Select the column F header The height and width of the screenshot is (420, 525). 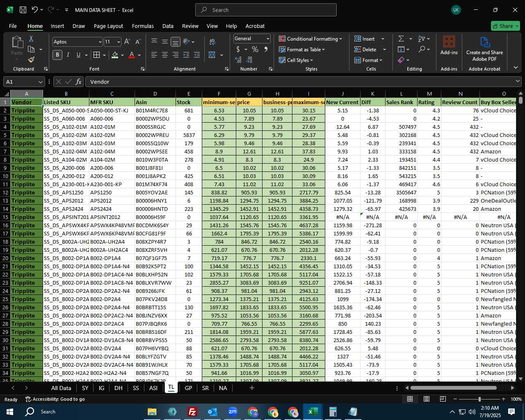(x=219, y=94)
